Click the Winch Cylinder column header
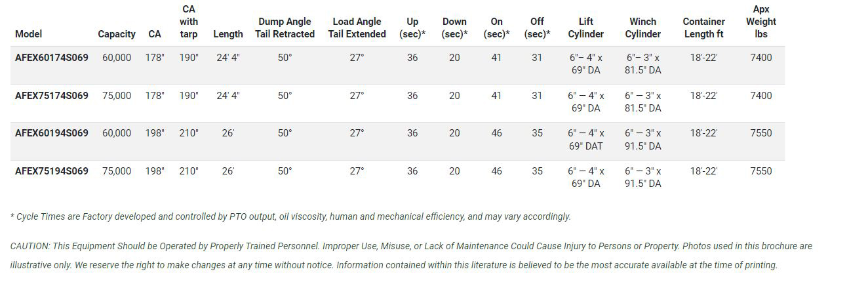Viewport: 868px width, 284px height. point(643,28)
